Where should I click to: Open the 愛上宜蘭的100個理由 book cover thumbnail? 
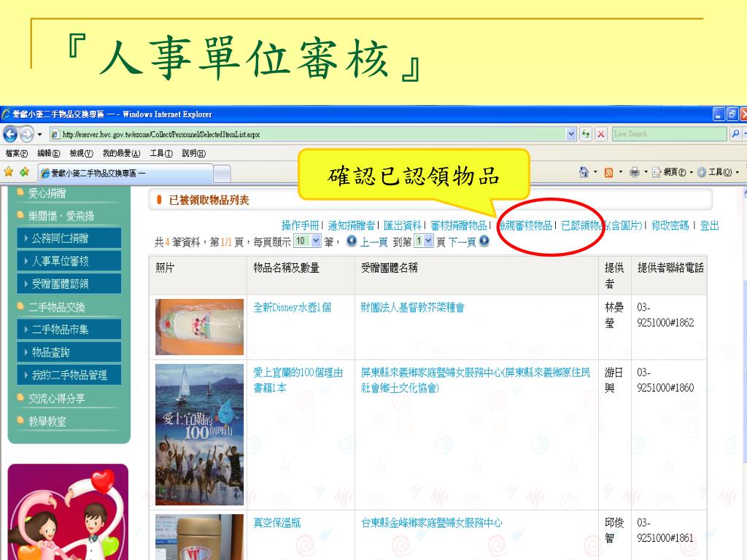pos(199,435)
